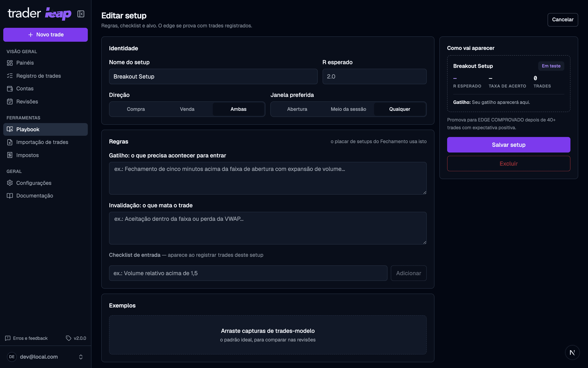The height and width of the screenshot is (368, 588).
Task: Select Compra direction
Action: [136, 109]
